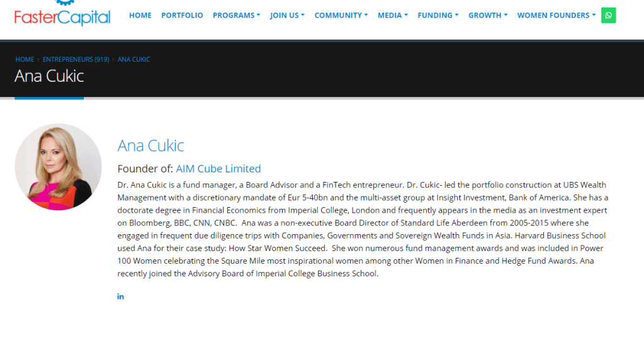Open the Portfolio menu item
The width and height of the screenshot is (644, 338).
point(182,15)
